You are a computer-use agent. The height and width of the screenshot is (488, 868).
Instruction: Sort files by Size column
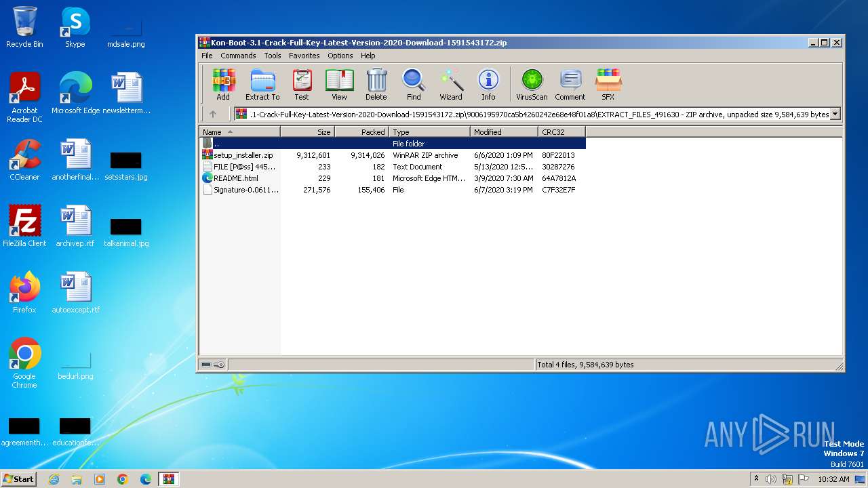point(308,132)
